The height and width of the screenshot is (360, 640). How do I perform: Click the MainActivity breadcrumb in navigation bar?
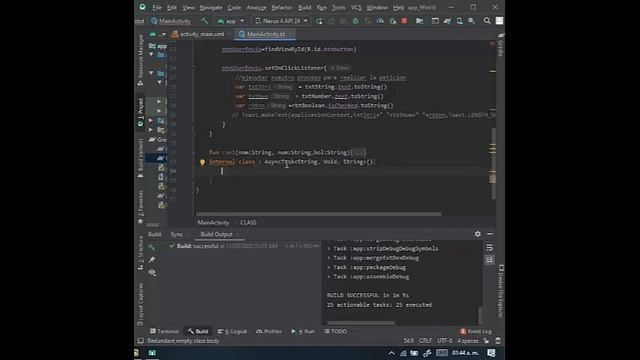(171, 21)
